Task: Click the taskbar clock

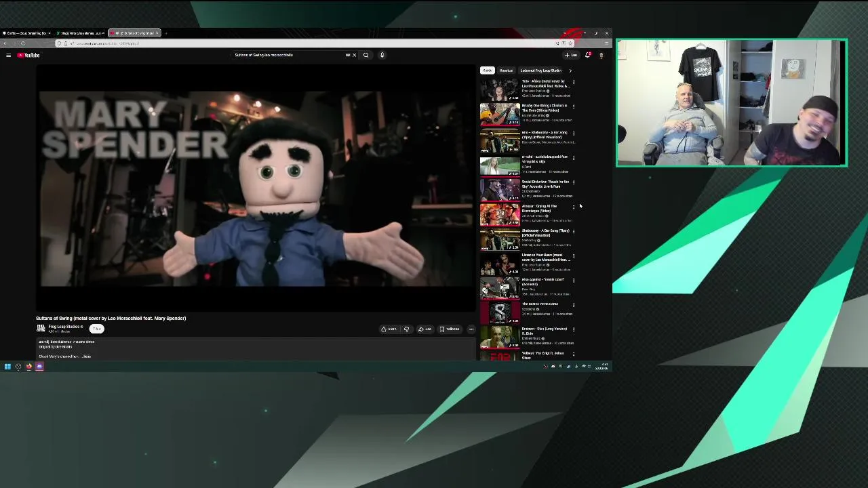Action: coord(602,367)
